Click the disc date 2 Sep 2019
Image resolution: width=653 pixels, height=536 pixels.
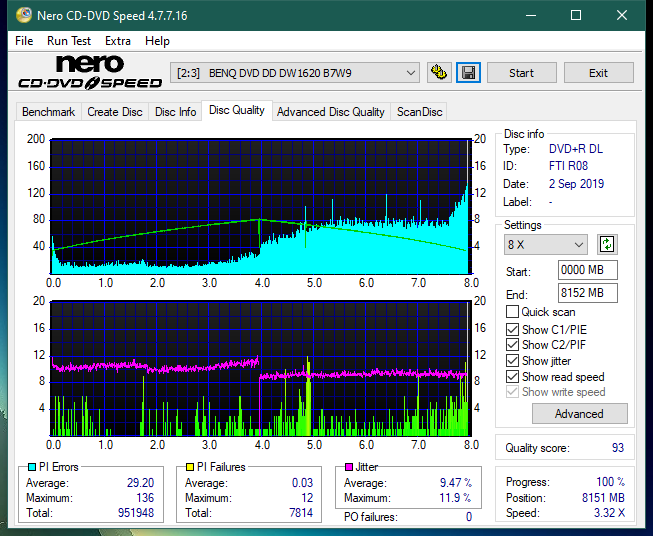576,184
